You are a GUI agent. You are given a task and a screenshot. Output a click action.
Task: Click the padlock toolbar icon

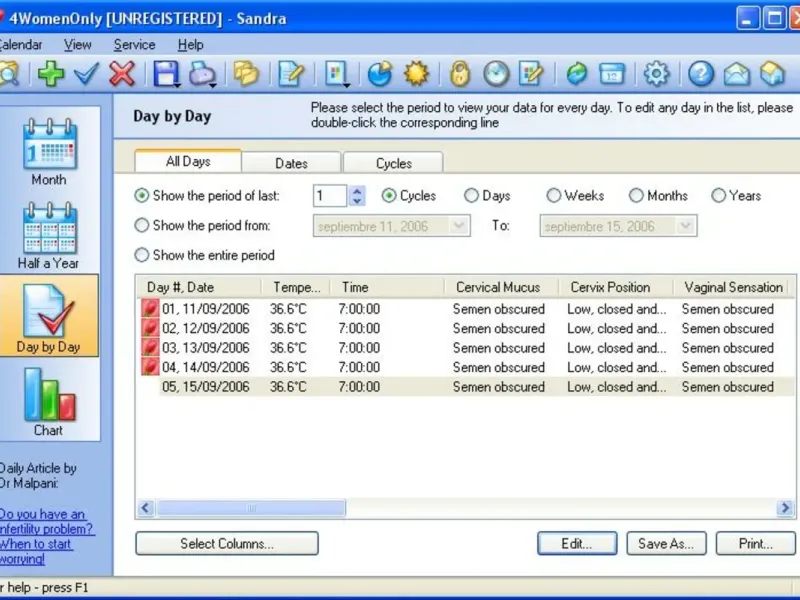460,74
